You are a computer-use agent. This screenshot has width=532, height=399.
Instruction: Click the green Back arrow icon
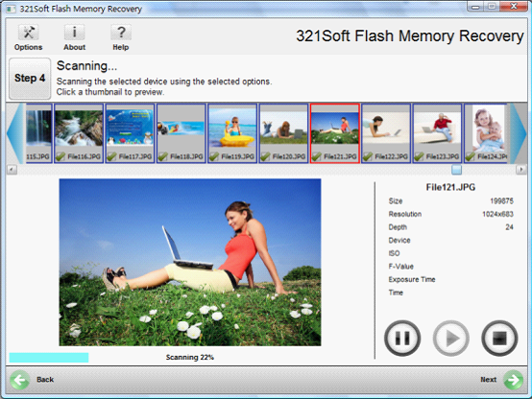tap(19, 380)
